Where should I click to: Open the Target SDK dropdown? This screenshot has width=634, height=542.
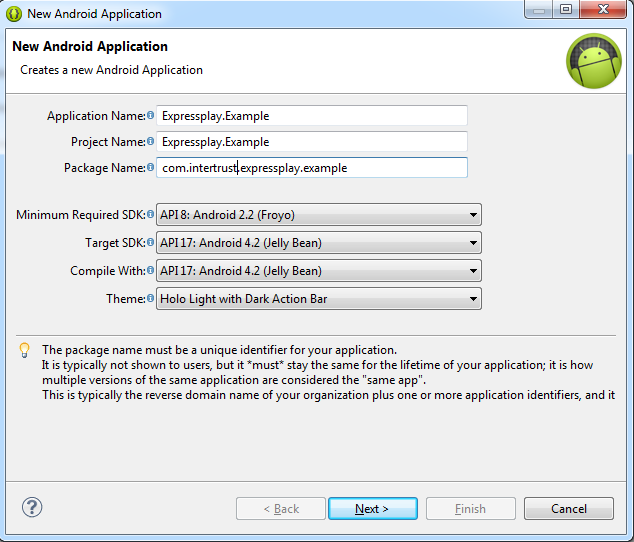tap(318, 243)
